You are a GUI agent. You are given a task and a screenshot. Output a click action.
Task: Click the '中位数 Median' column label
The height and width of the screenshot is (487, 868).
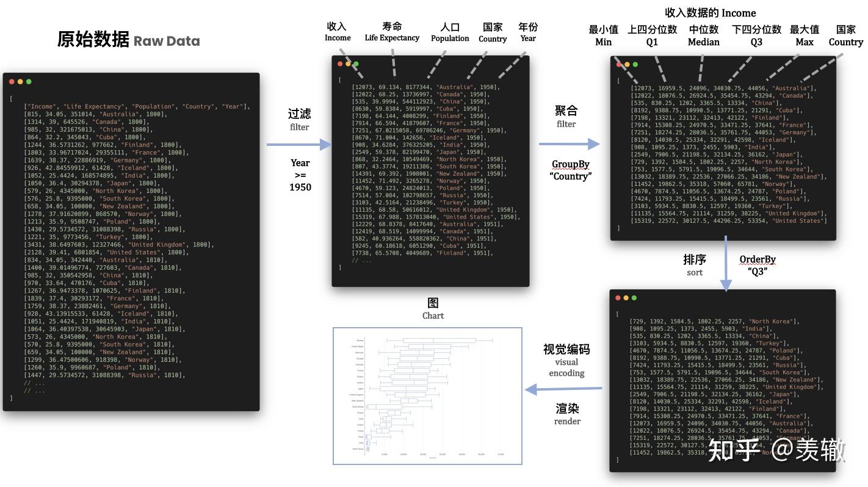(x=704, y=35)
